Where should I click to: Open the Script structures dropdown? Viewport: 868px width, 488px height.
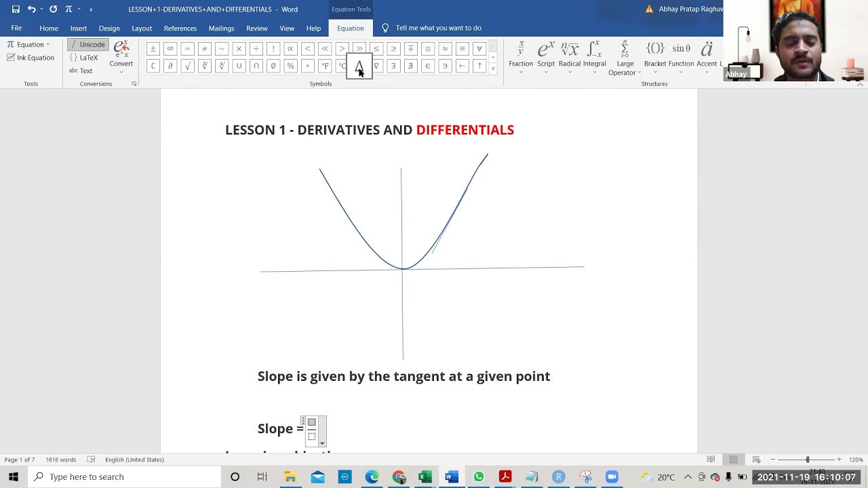pos(546,58)
